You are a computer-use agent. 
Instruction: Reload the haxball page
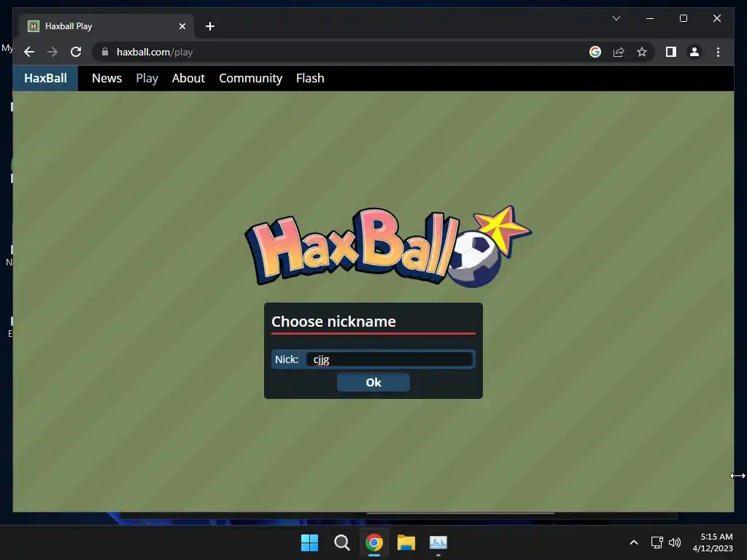click(76, 52)
